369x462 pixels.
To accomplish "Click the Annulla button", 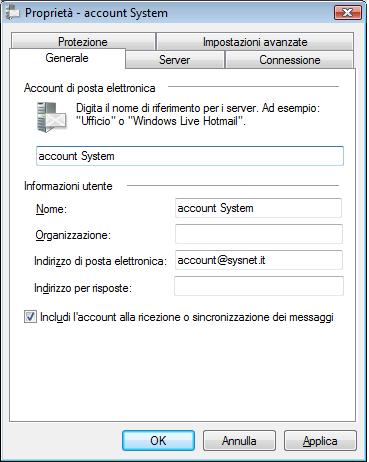I will pyautogui.click(x=239, y=440).
